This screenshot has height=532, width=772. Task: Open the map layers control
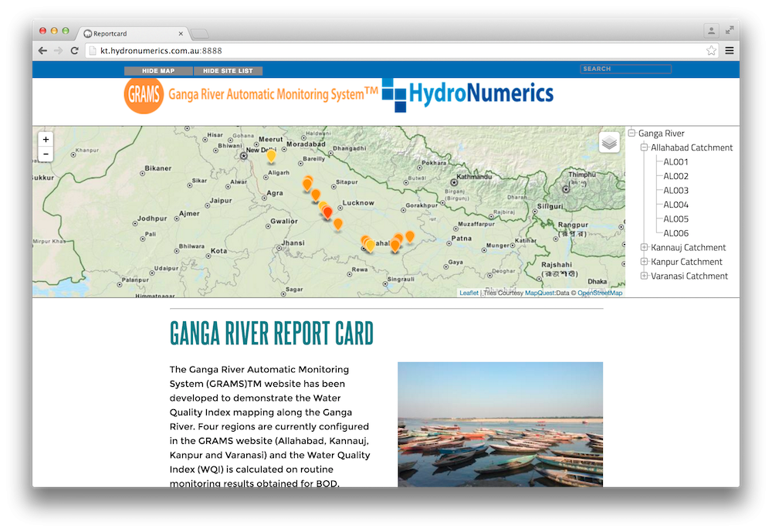pos(609,143)
